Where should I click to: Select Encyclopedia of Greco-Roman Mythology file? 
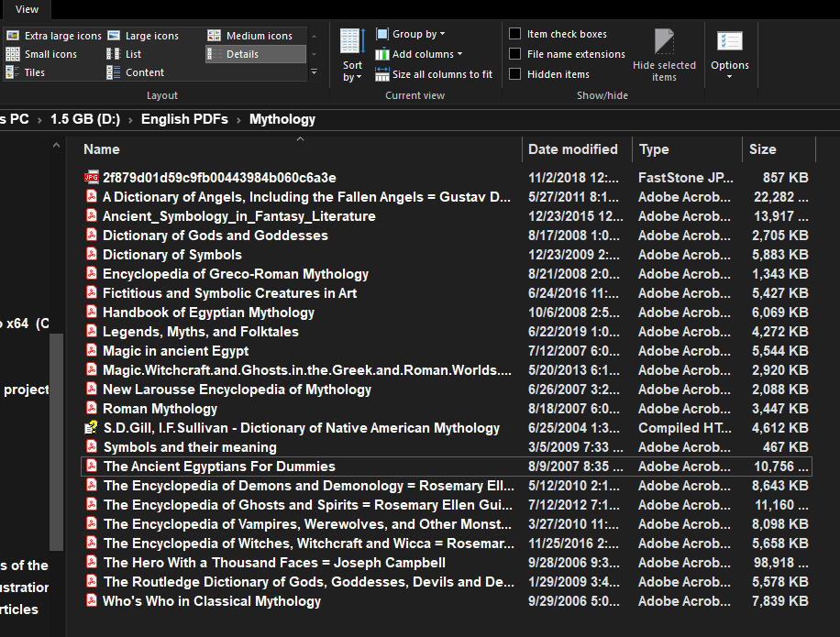[447, 273]
